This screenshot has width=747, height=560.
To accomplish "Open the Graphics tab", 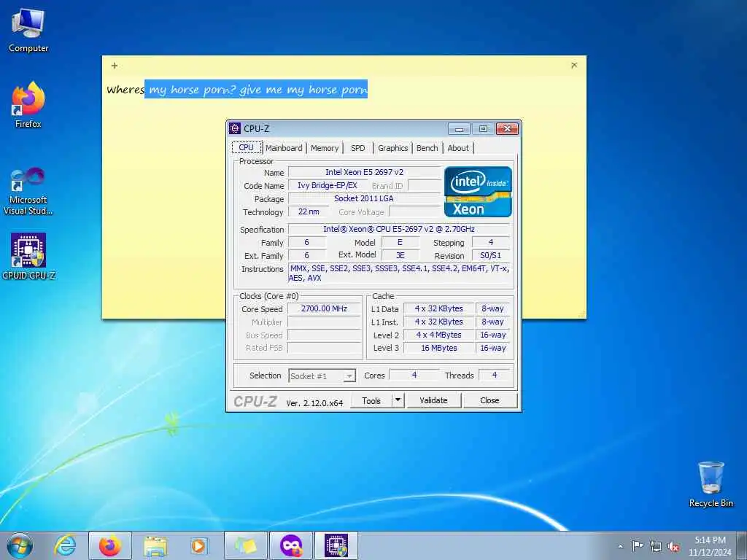I will [x=392, y=148].
